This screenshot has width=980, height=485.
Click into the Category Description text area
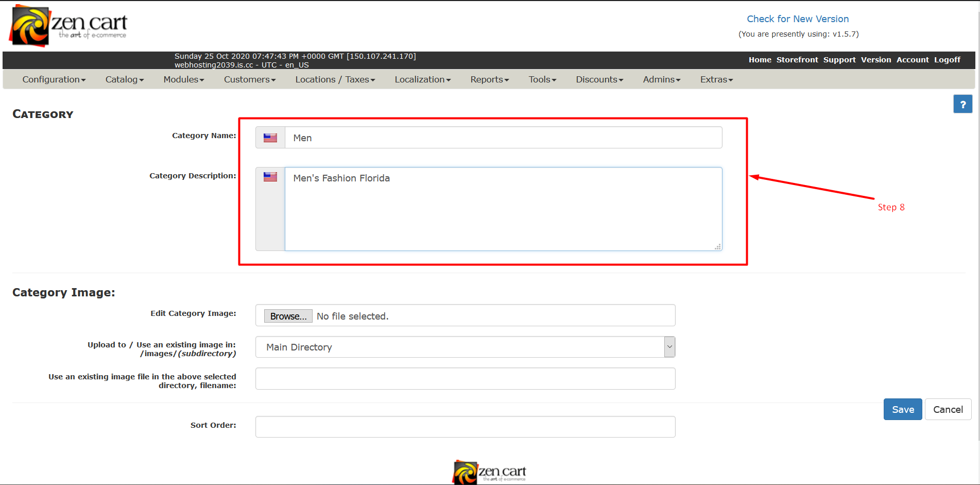click(503, 209)
